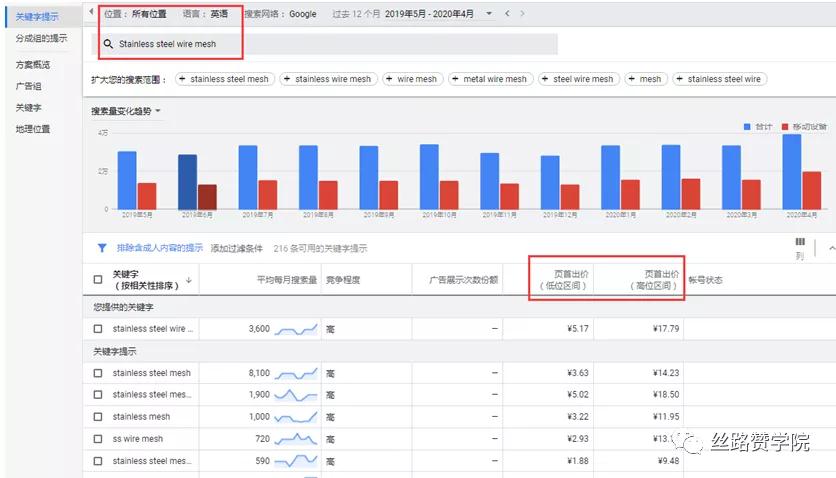Open the filter funnel icon
836x478 pixels.
(102, 248)
